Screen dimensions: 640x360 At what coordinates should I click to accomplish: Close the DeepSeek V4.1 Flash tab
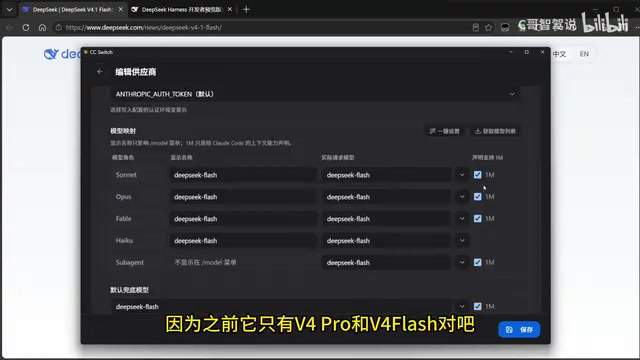click(120, 9)
